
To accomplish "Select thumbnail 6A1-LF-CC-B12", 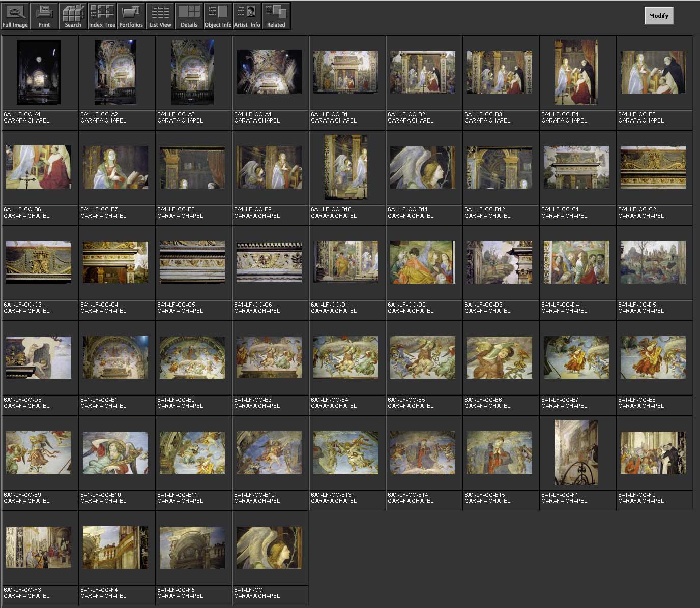I will [x=500, y=167].
